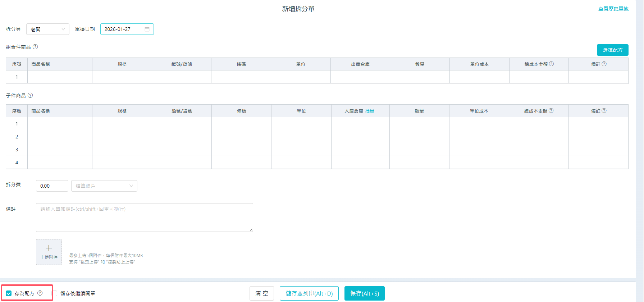Click the 清空 button

pos(262,293)
